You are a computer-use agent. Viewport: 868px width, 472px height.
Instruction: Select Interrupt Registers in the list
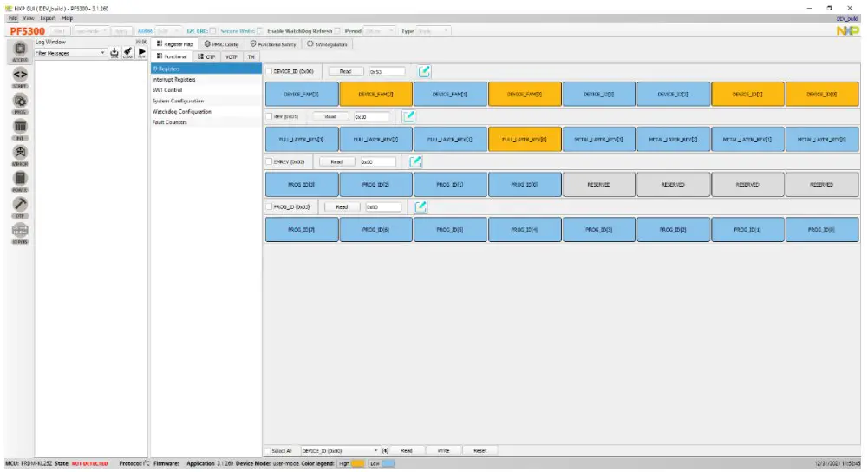(206, 79)
